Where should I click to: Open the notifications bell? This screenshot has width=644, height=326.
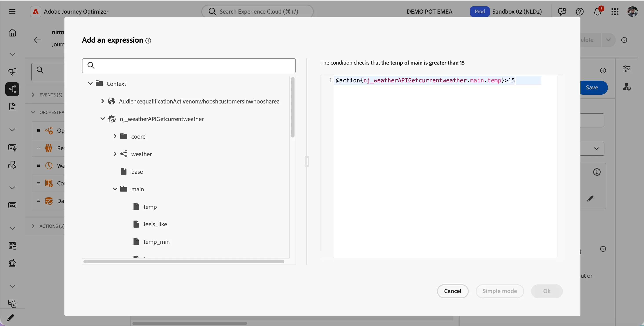[598, 11]
